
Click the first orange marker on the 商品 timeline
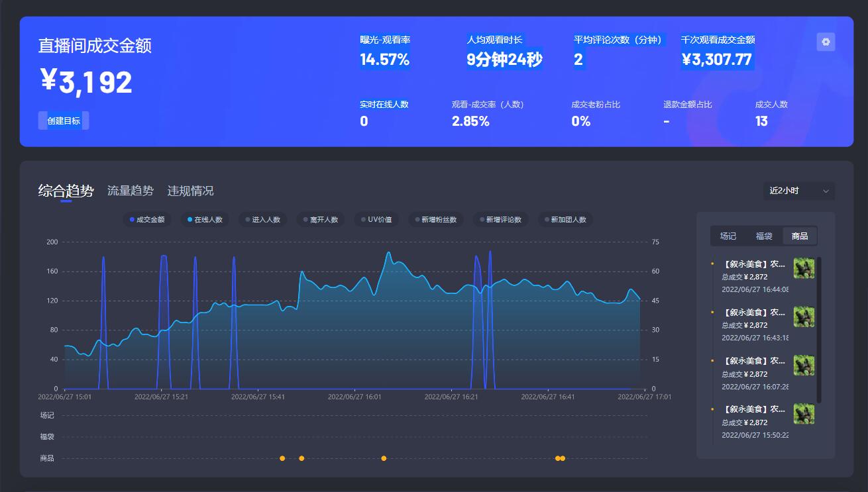pyautogui.click(x=282, y=458)
